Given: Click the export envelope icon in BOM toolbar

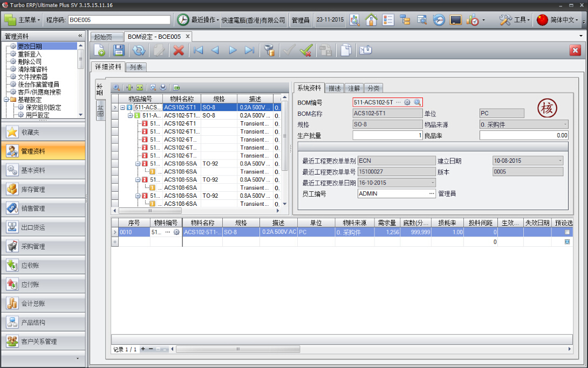Looking at the screenshot, I should (x=365, y=50).
